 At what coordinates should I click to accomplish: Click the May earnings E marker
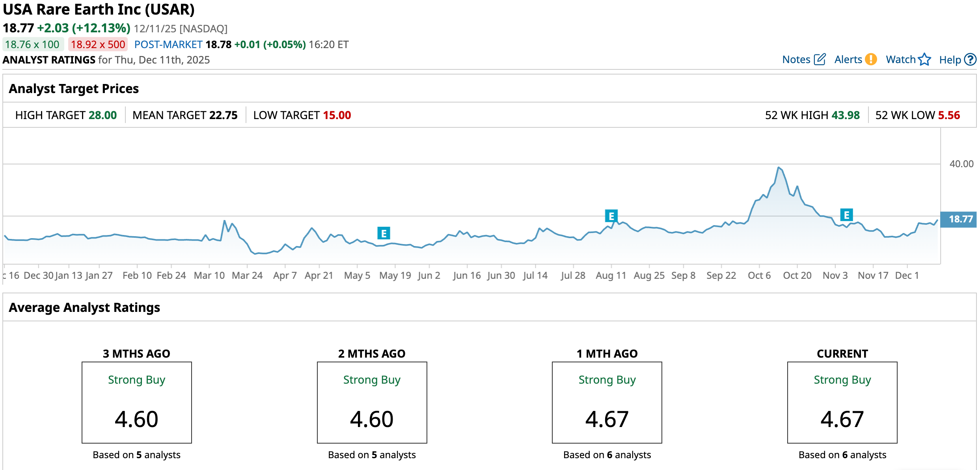click(x=384, y=233)
